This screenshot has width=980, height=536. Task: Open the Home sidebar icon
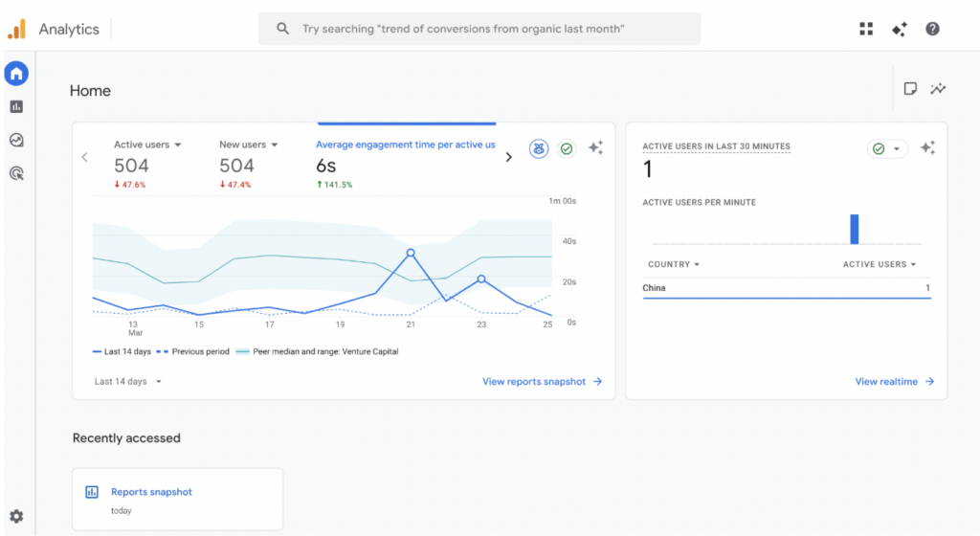pyautogui.click(x=16, y=74)
